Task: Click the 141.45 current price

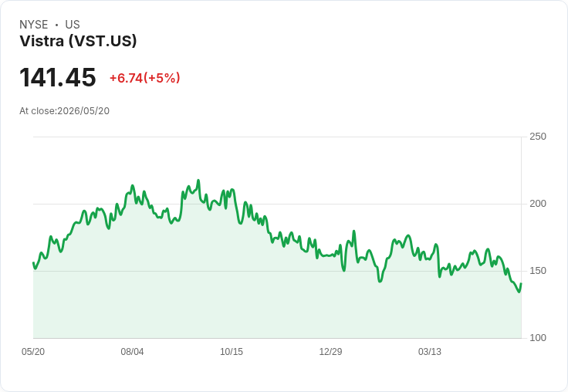Action: (58, 77)
